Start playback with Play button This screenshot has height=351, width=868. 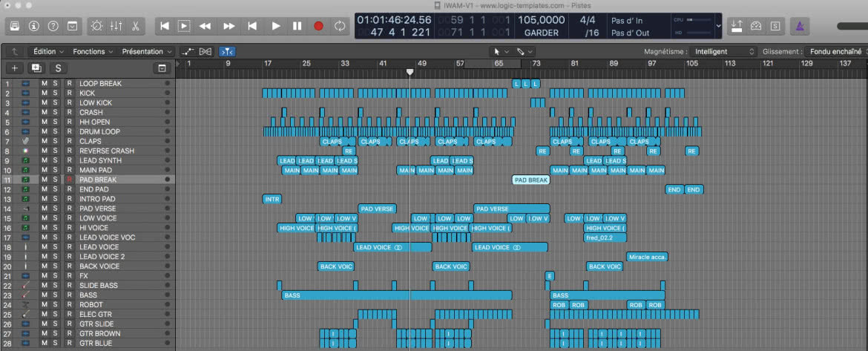tap(276, 26)
